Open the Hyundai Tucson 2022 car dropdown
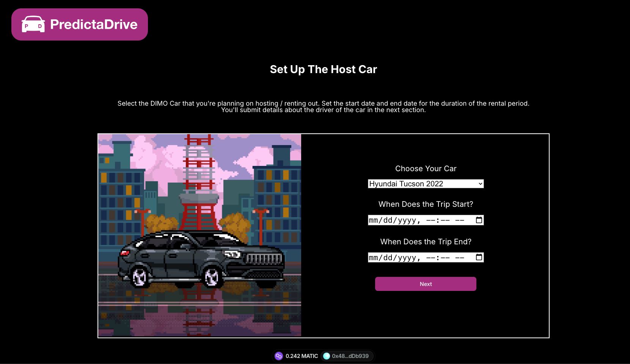The width and height of the screenshot is (630, 364). 426,184
